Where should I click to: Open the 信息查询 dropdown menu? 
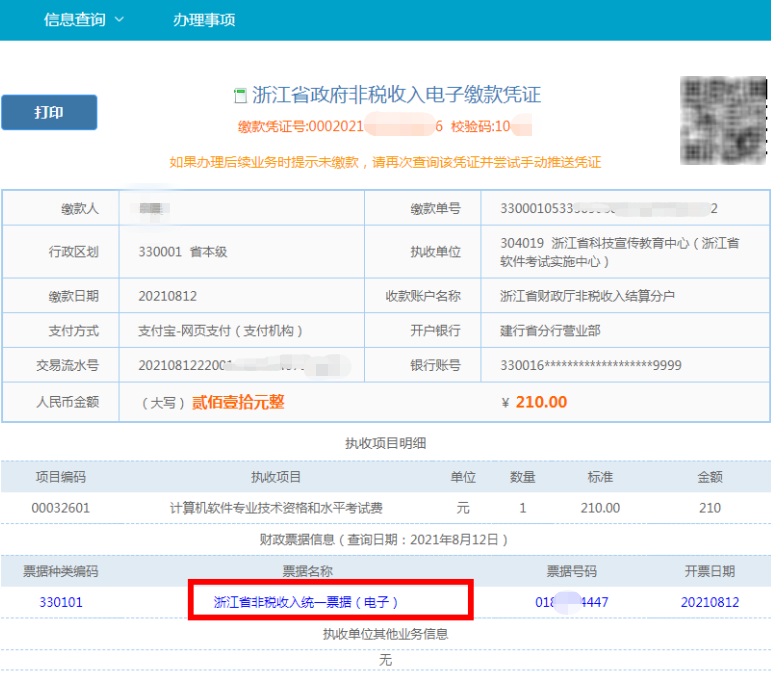84,20
